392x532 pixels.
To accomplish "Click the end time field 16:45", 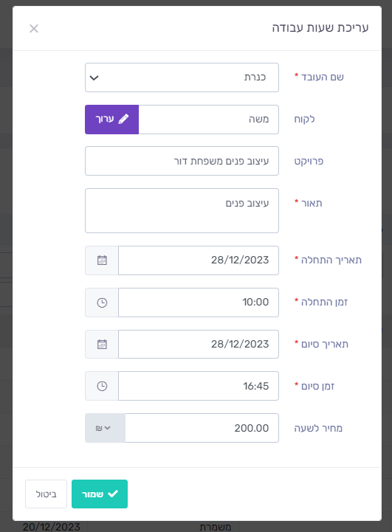I will [199, 386].
